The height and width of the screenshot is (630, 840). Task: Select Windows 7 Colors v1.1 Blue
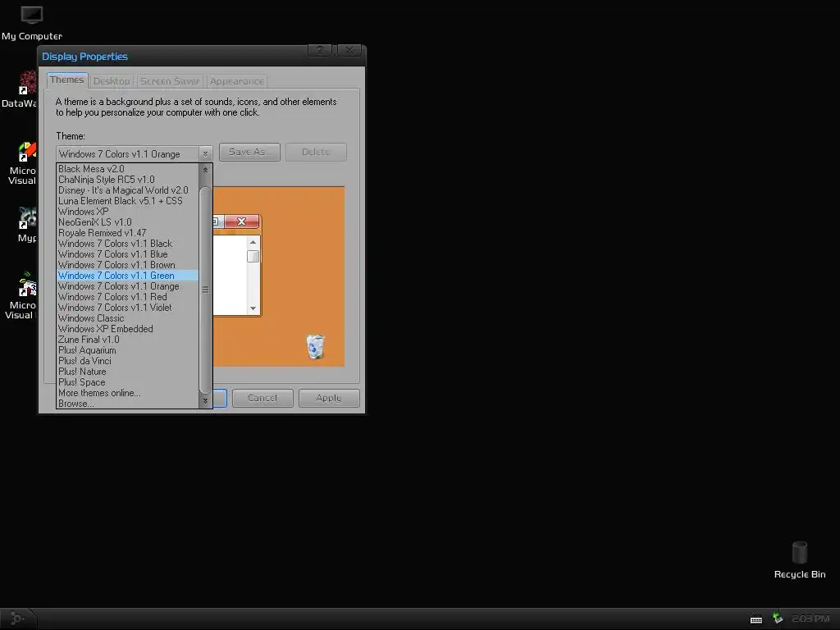coord(127,254)
